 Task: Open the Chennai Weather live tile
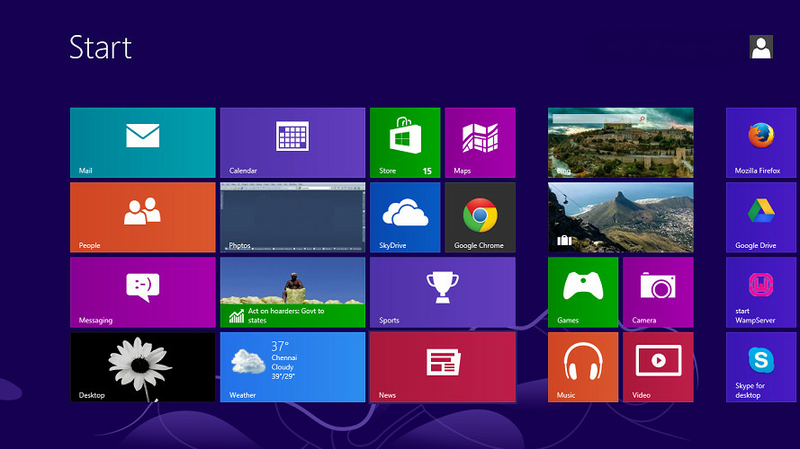click(x=292, y=366)
